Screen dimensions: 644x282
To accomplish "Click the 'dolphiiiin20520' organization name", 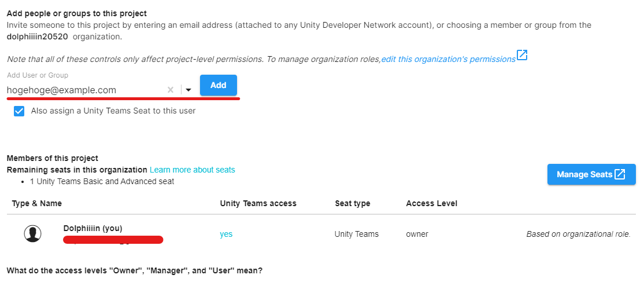I will (38, 36).
